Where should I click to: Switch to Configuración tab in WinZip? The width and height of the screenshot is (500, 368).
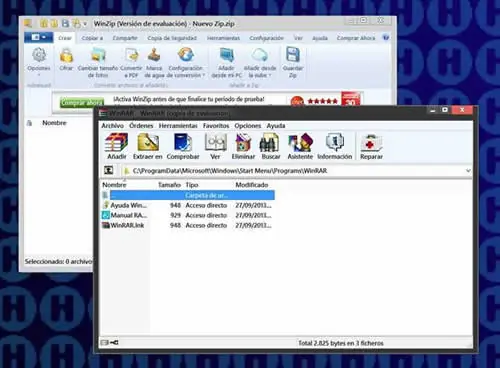[x=266, y=38]
